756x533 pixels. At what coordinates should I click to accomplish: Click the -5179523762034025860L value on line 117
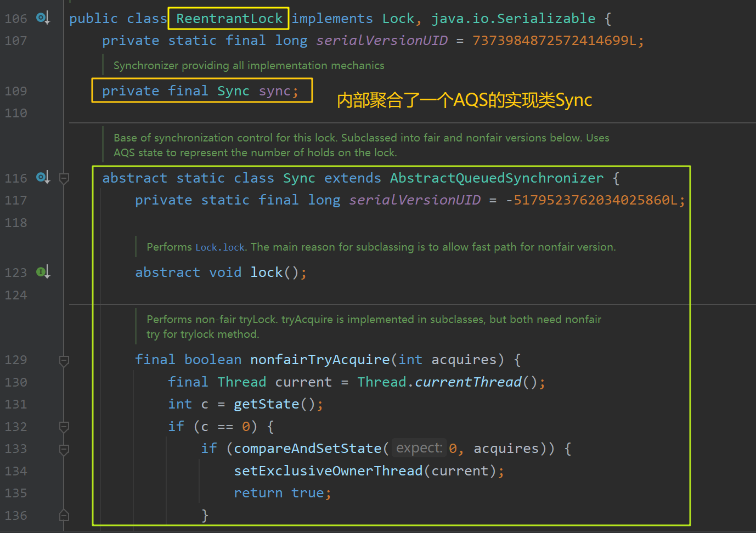point(592,200)
